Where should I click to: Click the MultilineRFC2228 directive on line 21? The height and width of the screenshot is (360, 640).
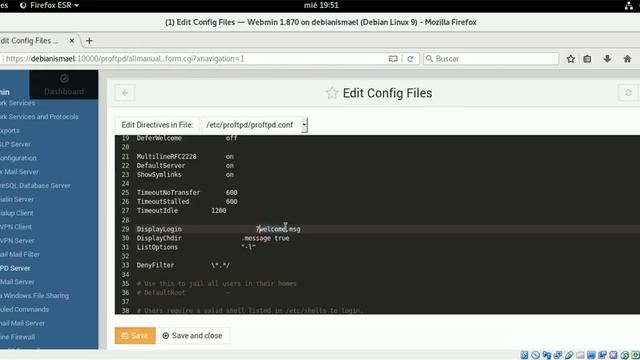point(167,156)
